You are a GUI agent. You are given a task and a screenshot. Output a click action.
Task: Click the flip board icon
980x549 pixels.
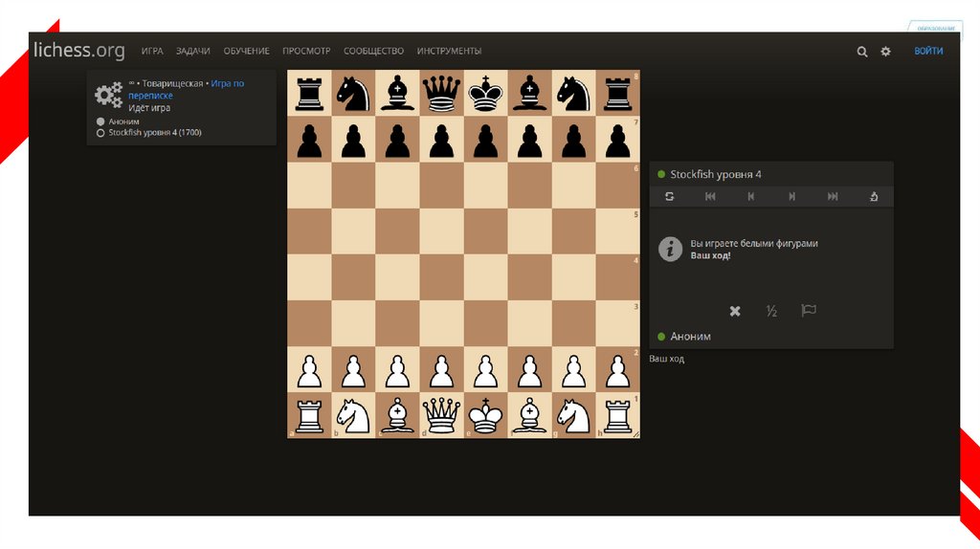point(669,196)
